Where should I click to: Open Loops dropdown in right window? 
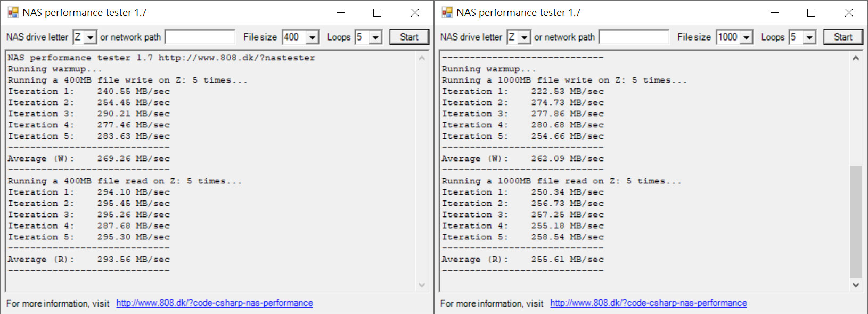(810, 37)
